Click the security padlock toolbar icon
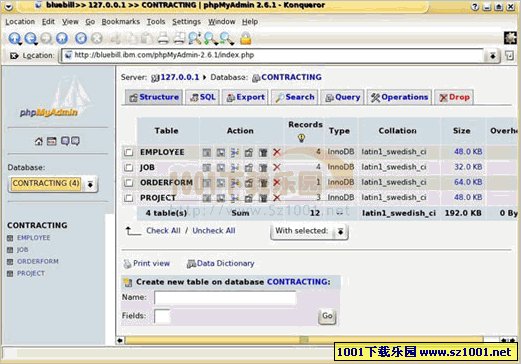Viewport: 521px width, 364px height. click(x=246, y=38)
